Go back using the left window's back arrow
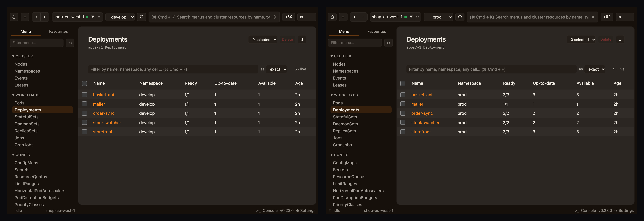Image resolution: width=644 pixels, height=221 pixels. click(x=36, y=17)
